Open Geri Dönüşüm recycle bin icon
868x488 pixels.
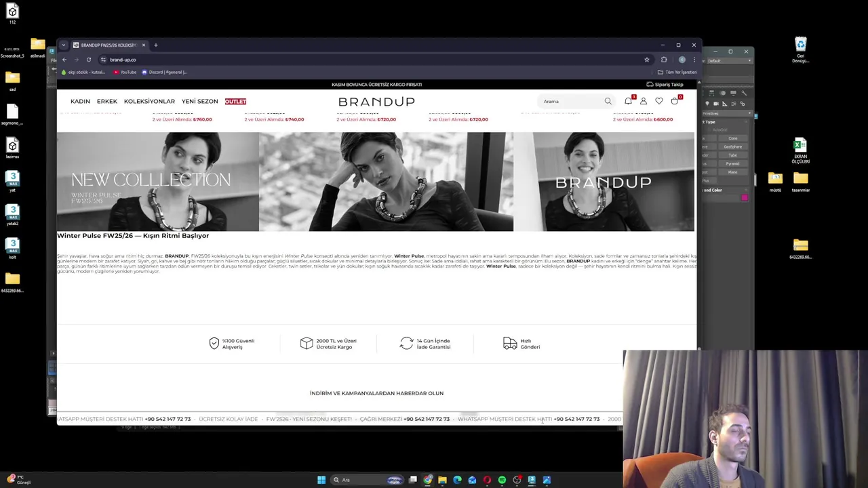pos(801,50)
